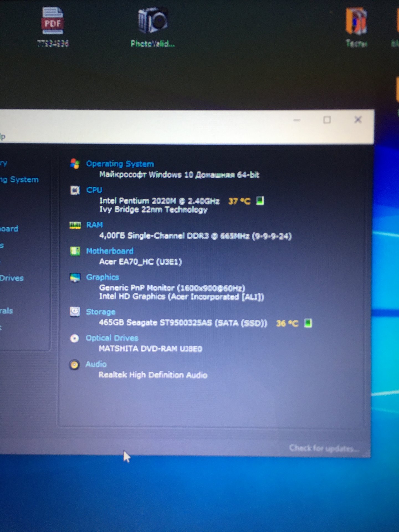
Task: Click the Storage hard drive icon
Action: click(x=75, y=312)
